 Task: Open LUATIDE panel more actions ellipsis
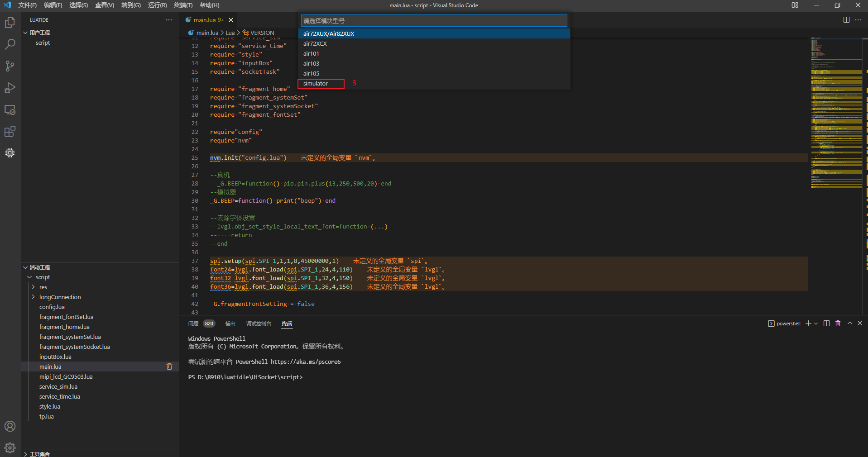tap(169, 20)
